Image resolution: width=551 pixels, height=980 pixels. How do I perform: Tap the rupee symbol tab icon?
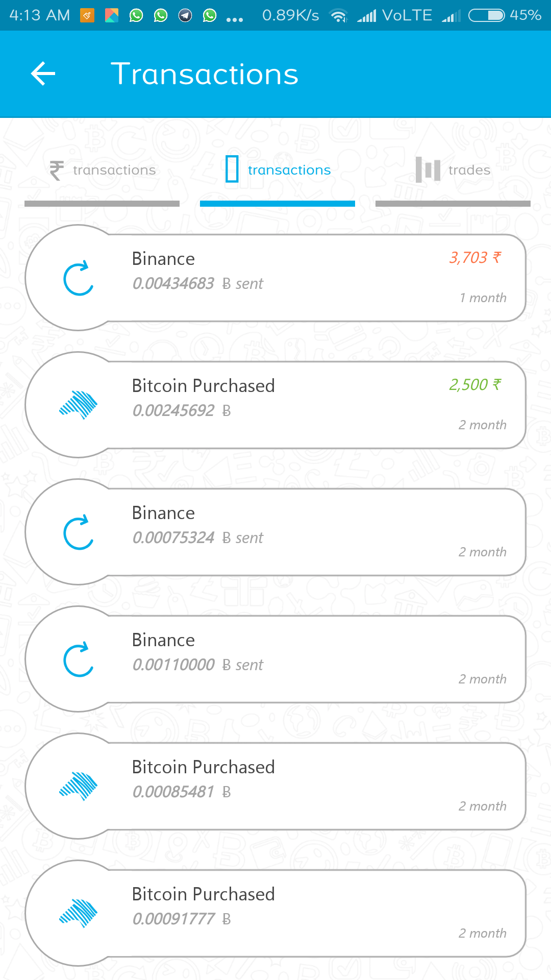coord(57,170)
